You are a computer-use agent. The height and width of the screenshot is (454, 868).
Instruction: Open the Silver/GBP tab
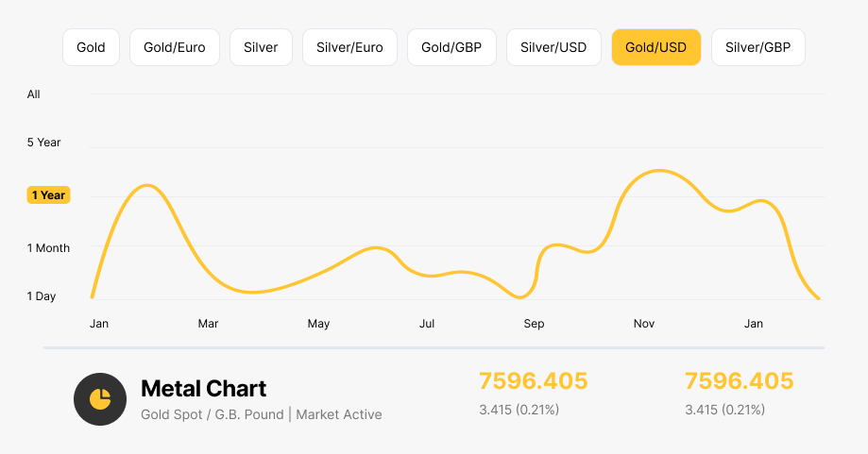click(x=757, y=47)
